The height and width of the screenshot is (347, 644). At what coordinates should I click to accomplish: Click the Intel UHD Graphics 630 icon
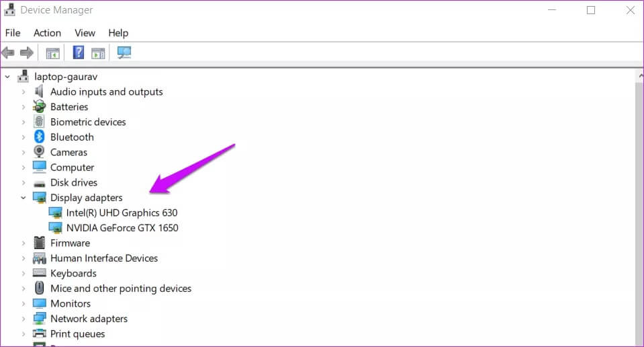point(55,213)
